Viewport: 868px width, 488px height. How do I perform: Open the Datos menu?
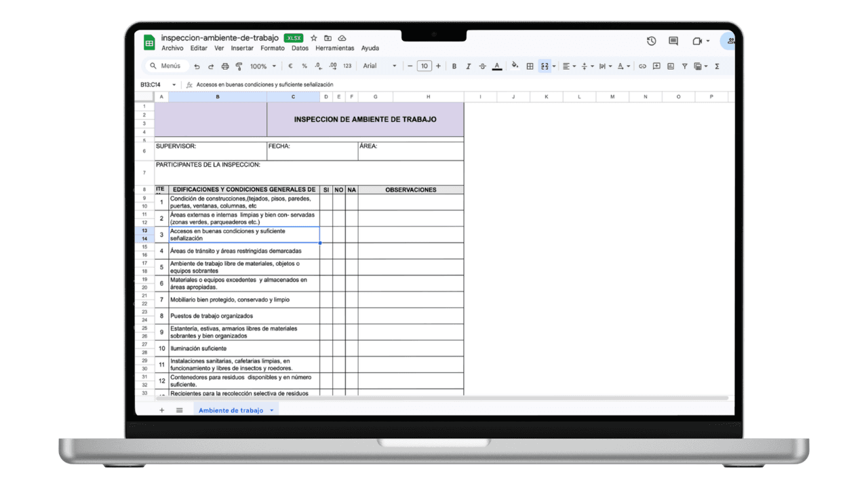[300, 48]
